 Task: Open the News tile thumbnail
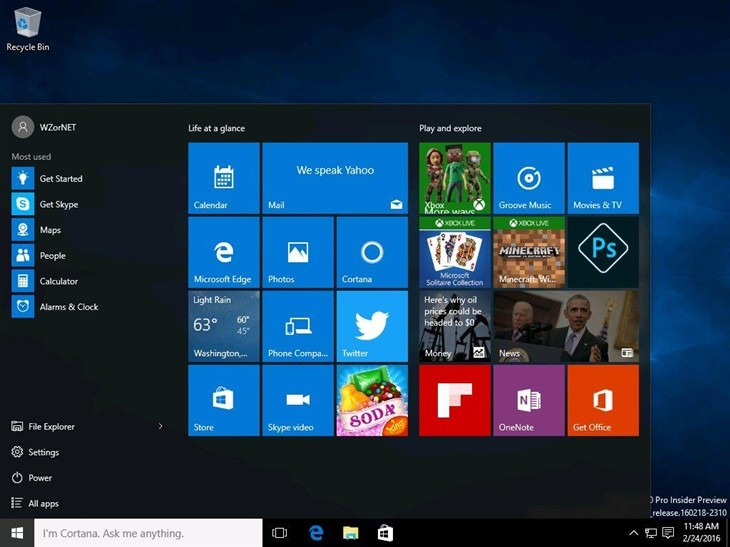565,326
